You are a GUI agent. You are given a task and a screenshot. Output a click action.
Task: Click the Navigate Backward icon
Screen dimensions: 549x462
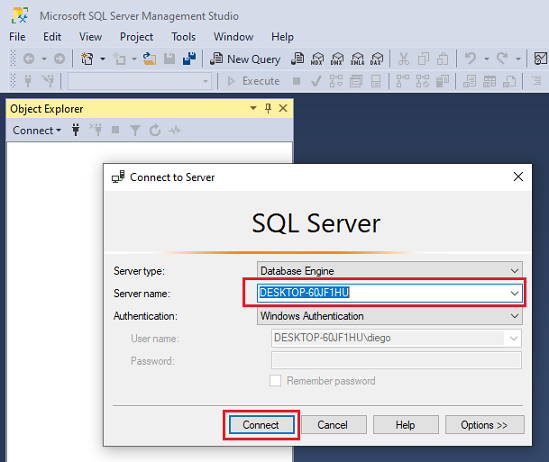click(29, 59)
